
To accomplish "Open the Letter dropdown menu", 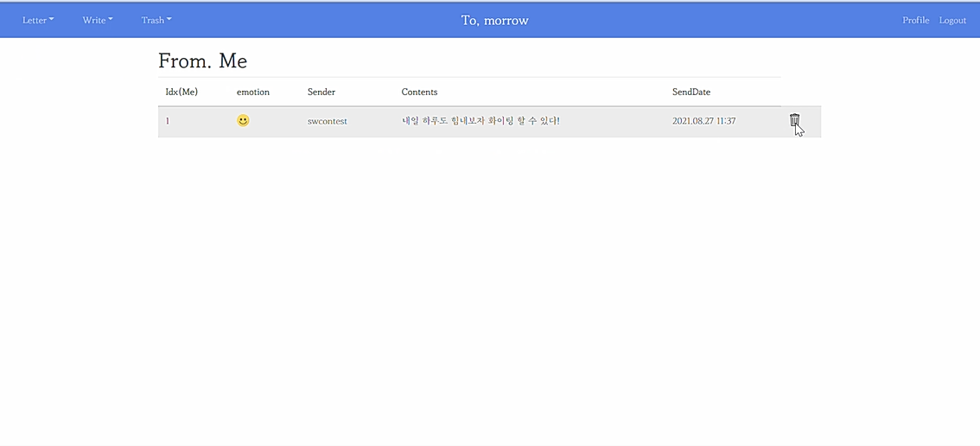I will point(38,20).
